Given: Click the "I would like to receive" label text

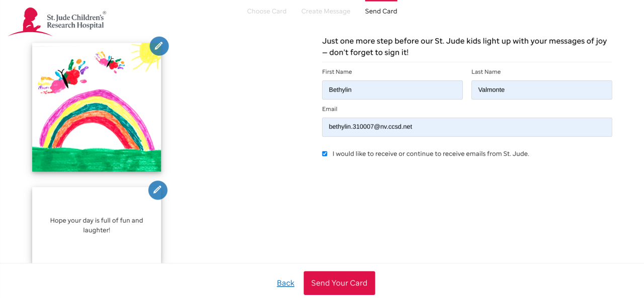Looking at the screenshot, I should pos(430,154).
